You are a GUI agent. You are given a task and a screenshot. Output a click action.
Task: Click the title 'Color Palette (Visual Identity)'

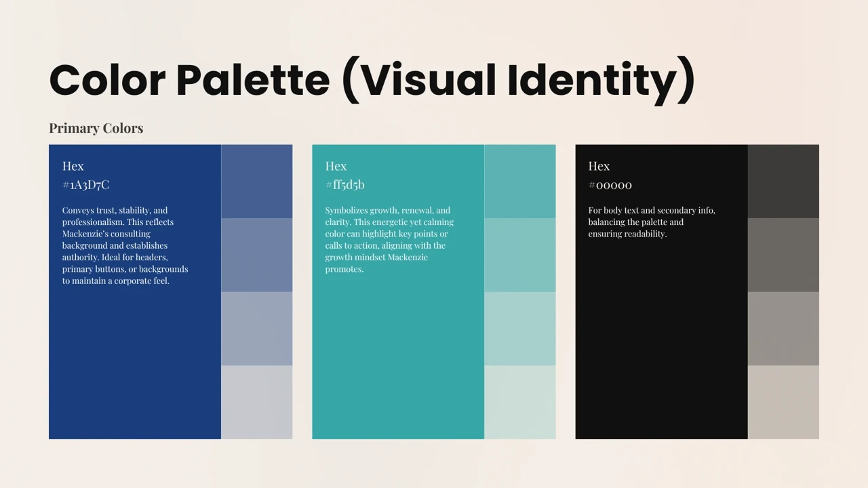(372, 81)
